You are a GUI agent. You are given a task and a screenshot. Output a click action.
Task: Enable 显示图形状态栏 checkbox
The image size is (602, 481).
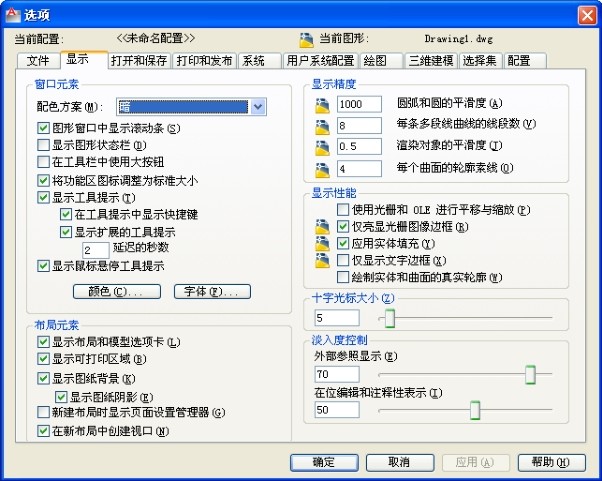point(43,145)
